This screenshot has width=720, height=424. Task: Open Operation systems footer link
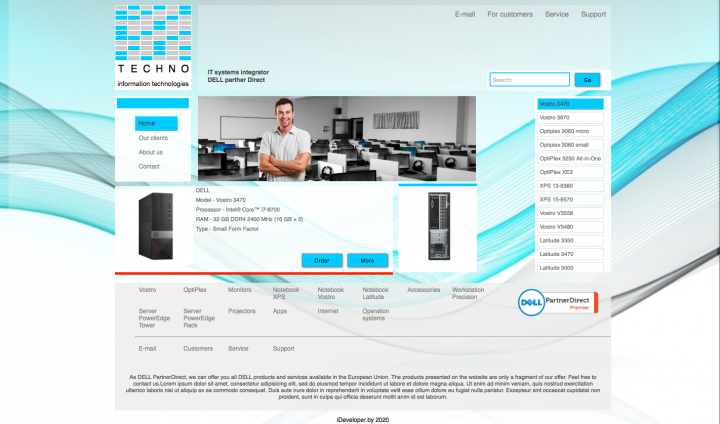point(376,314)
